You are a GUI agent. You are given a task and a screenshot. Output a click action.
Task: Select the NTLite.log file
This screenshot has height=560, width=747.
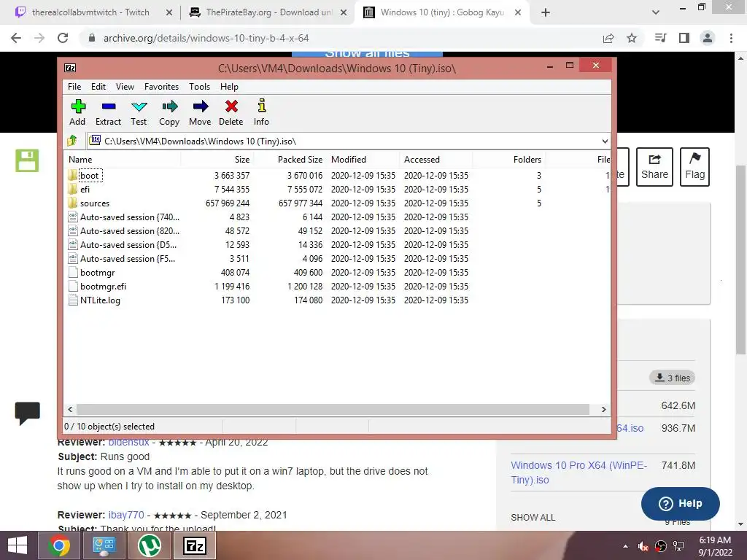tap(100, 300)
